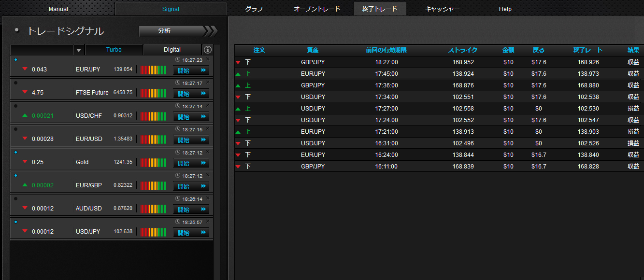Select the 終了トレード tab

[x=380, y=9]
